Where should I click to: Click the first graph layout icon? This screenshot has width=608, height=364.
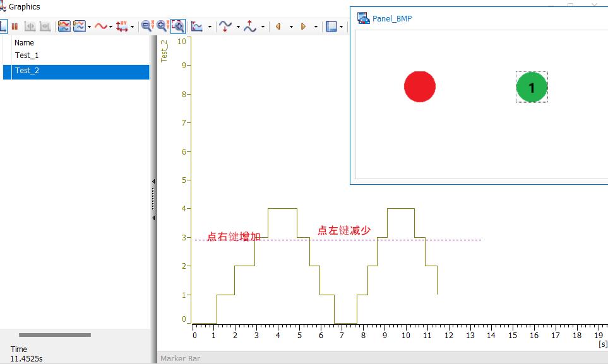64,26
